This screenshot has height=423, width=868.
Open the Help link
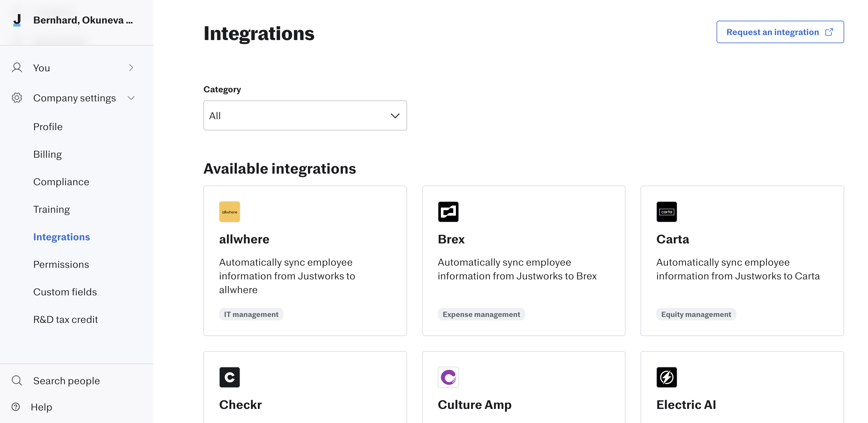coord(41,407)
